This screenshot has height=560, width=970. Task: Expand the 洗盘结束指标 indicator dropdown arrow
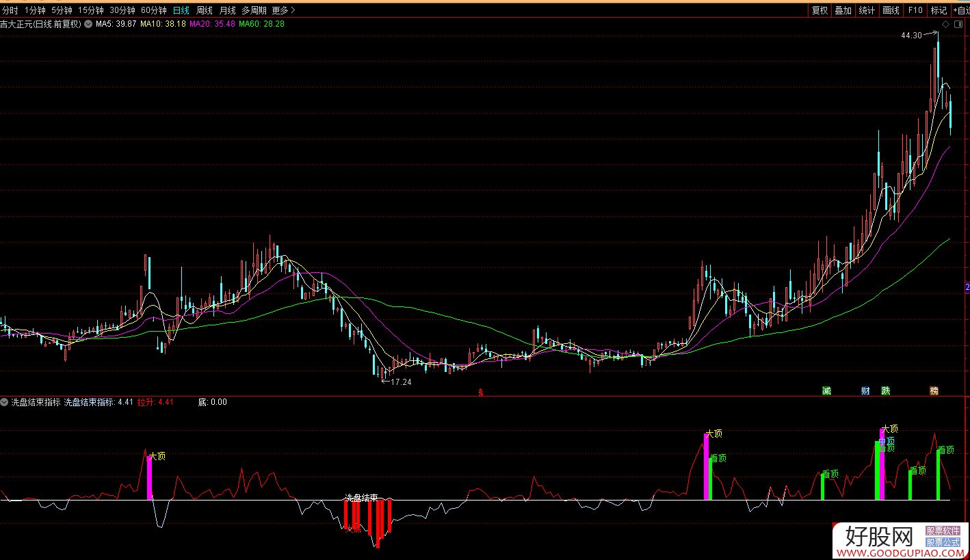point(5,402)
